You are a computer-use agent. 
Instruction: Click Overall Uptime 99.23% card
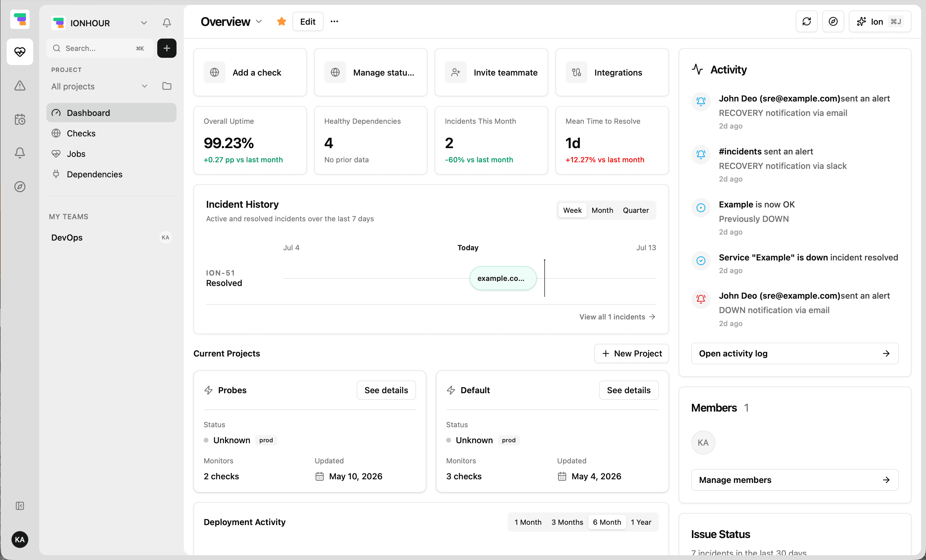(x=250, y=141)
